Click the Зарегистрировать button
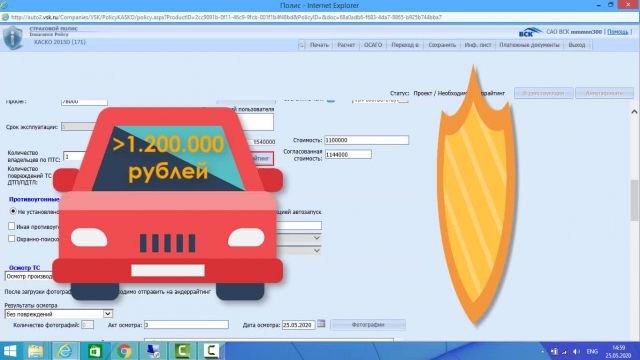This screenshot has height=360, width=640. coord(543,93)
